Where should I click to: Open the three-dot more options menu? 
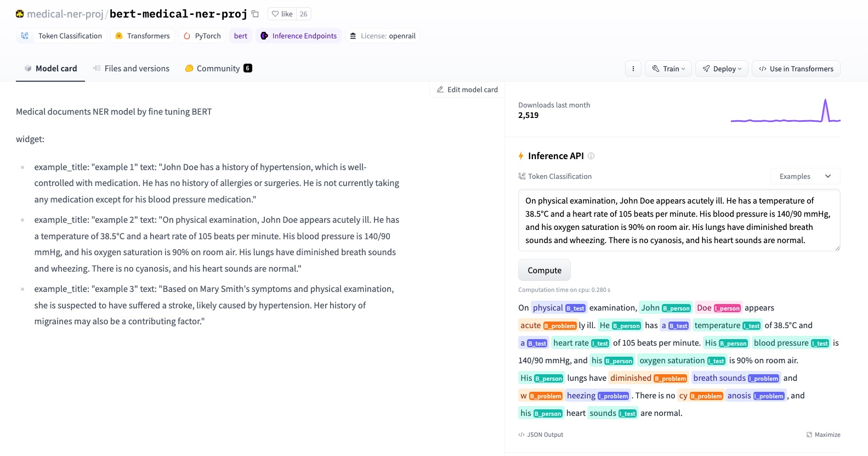[x=633, y=69]
